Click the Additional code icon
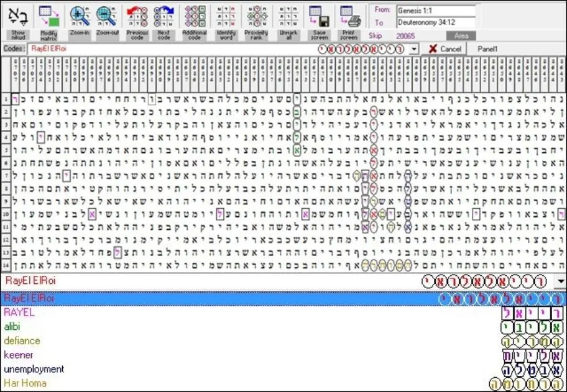567x392 pixels. tap(195, 16)
